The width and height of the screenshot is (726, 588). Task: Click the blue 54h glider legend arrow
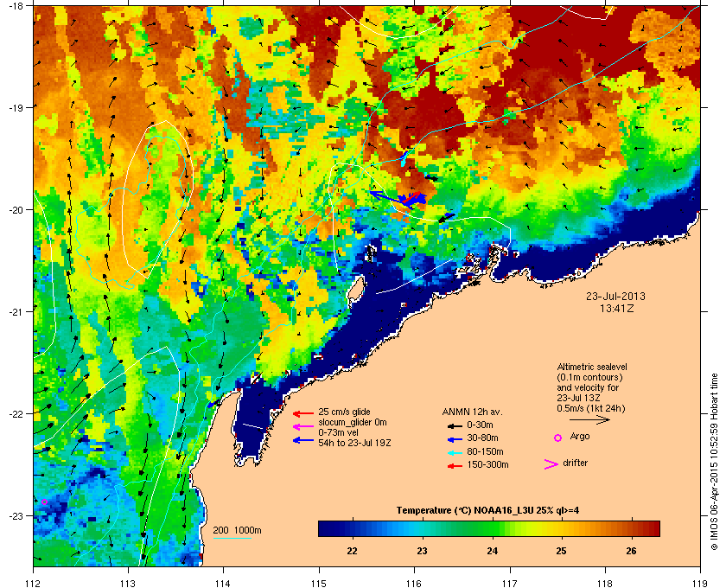click(303, 440)
